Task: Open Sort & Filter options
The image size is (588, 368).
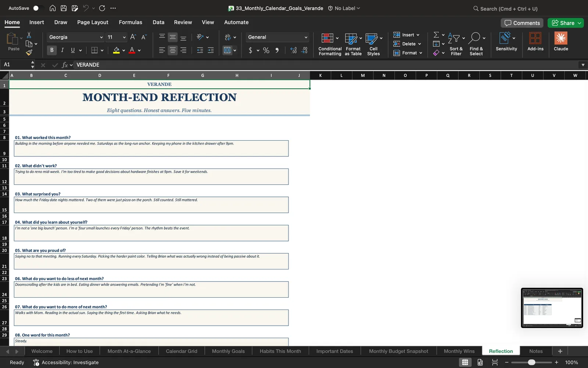Action: (x=456, y=44)
